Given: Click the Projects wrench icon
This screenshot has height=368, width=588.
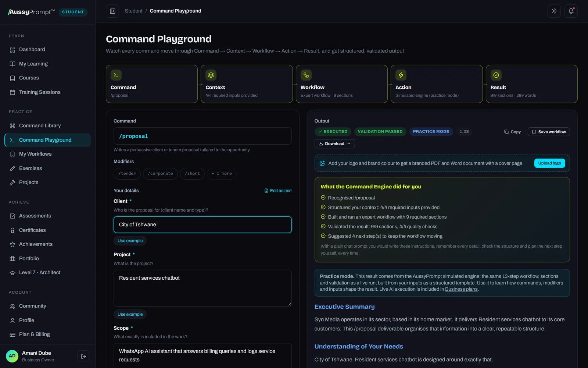Looking at the screenshot, I should point(12,183).
